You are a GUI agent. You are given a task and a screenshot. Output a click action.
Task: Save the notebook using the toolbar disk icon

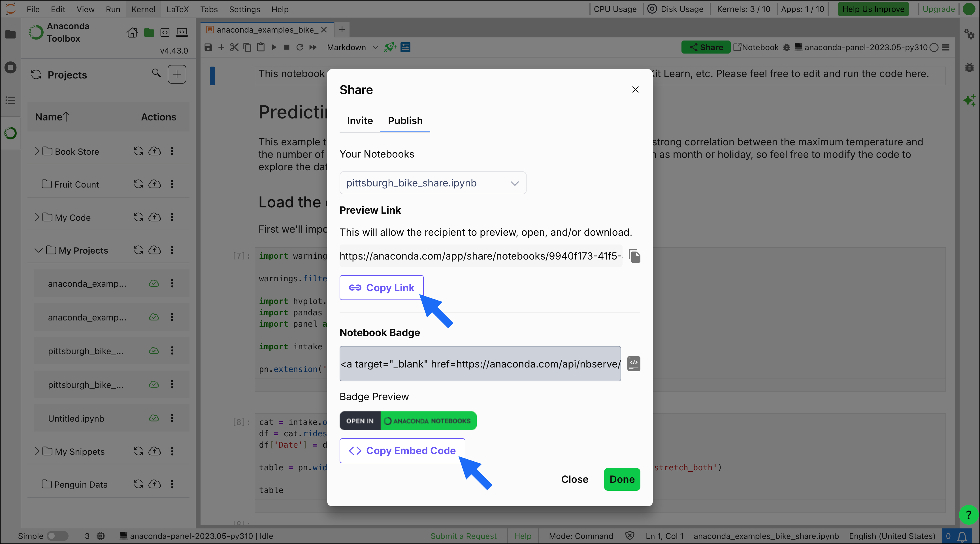(x=208, y=47)
